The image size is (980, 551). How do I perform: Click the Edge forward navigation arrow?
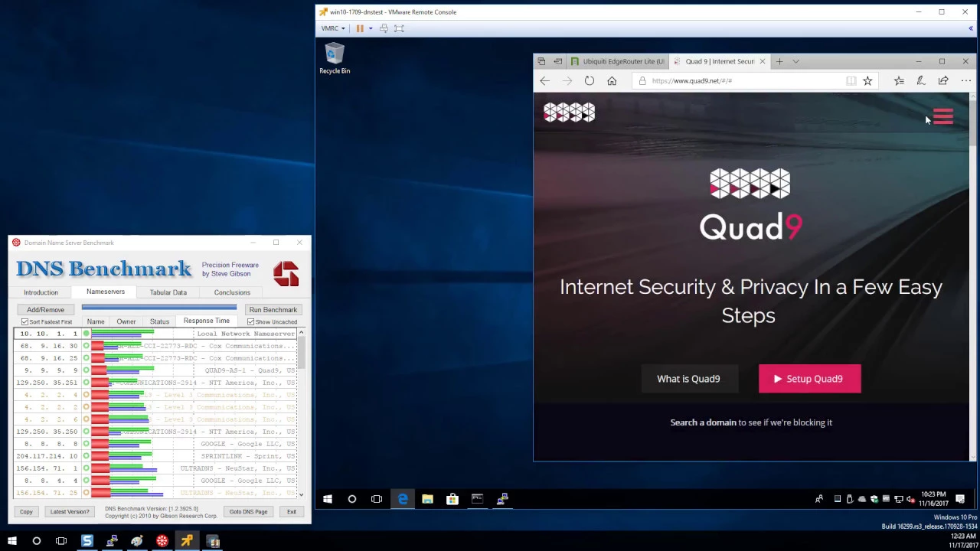coord(567,81)
